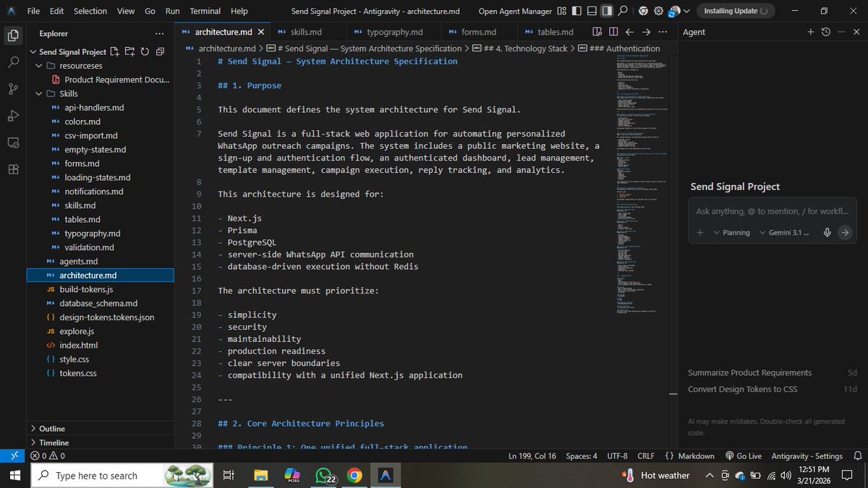Click Open Agent Manager
Viewport: 868px width, 488px height.
[514, 11]
